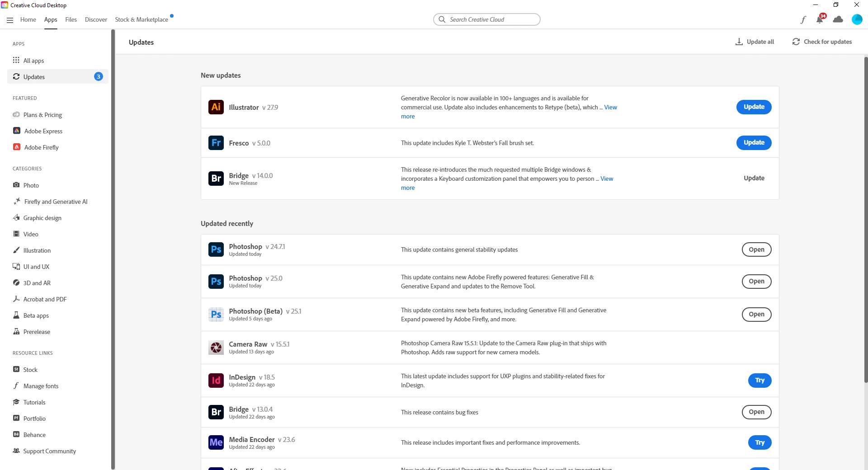
Task: Click the Adobe Firefly sidebar icon
Action: point(17,147)
